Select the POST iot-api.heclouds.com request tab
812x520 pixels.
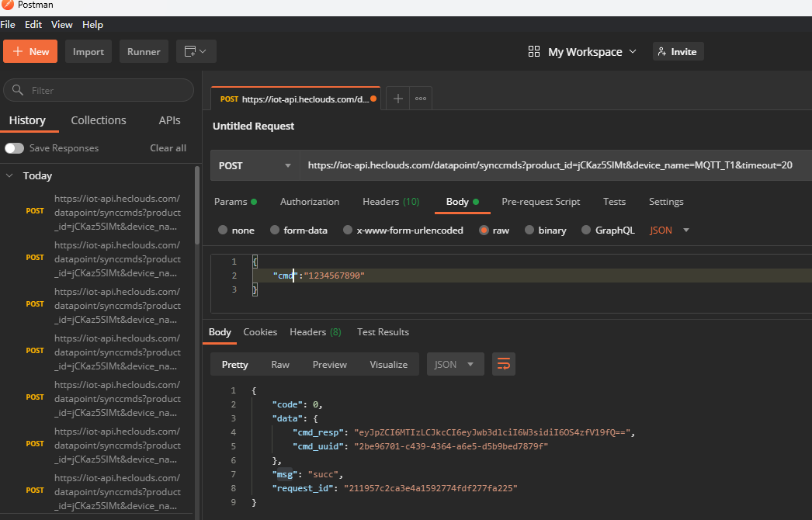[296, 99]
